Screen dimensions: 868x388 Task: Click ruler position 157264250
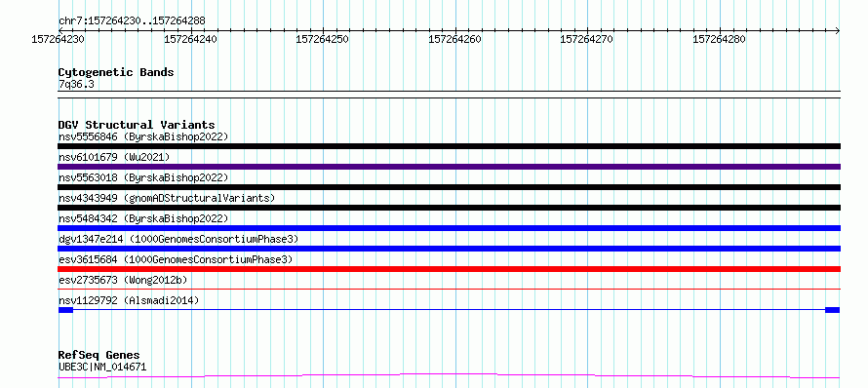323,39
